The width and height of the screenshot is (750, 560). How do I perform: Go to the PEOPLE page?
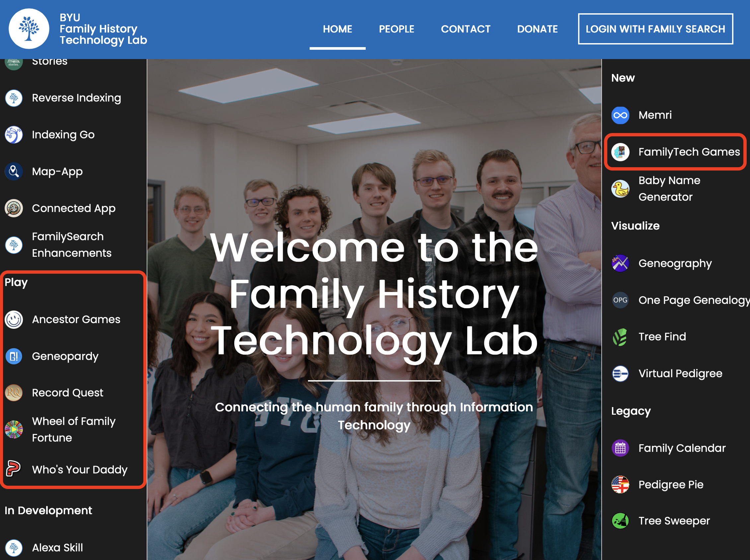click(396, 29)
